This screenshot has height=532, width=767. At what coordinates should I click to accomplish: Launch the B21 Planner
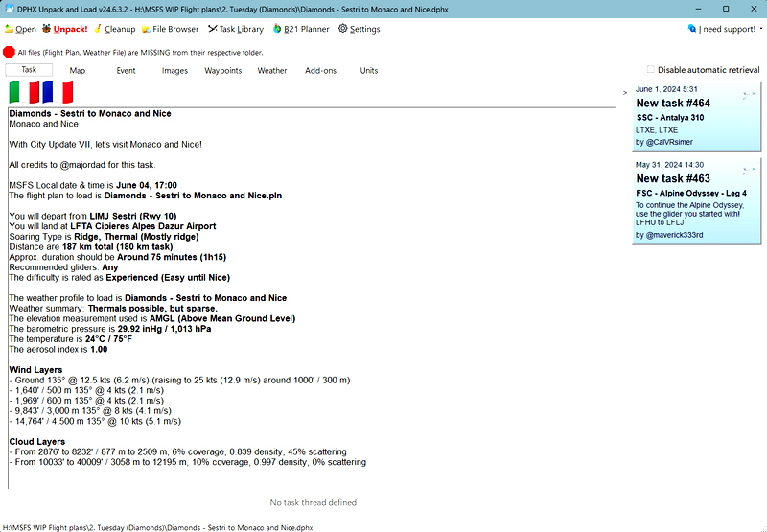point(301,29)
